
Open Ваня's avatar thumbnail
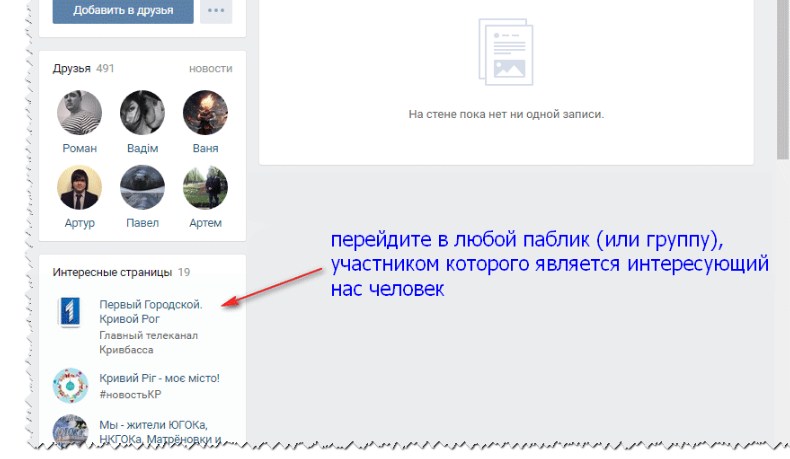pos(206,112)
